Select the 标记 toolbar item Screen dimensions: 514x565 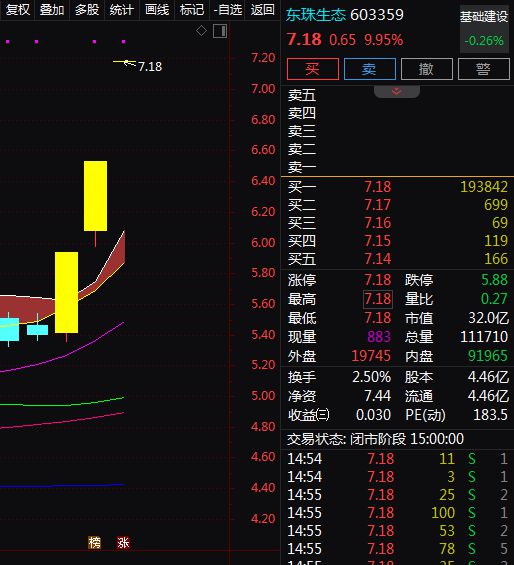(x=192, y=10)
